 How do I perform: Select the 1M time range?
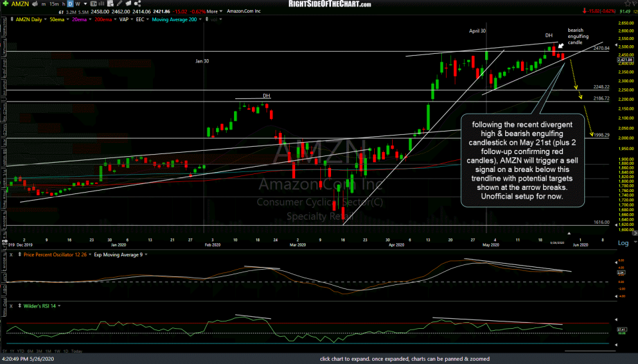[48, 351]
